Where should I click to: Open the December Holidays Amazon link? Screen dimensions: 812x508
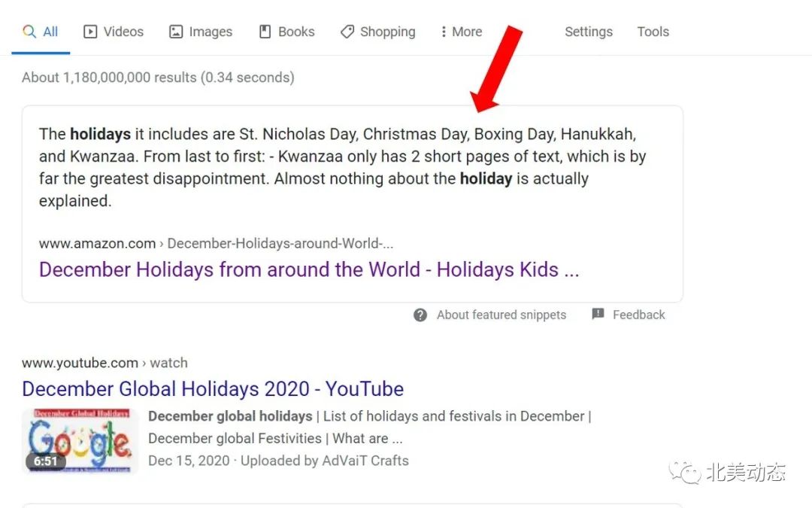coord(309,269)
